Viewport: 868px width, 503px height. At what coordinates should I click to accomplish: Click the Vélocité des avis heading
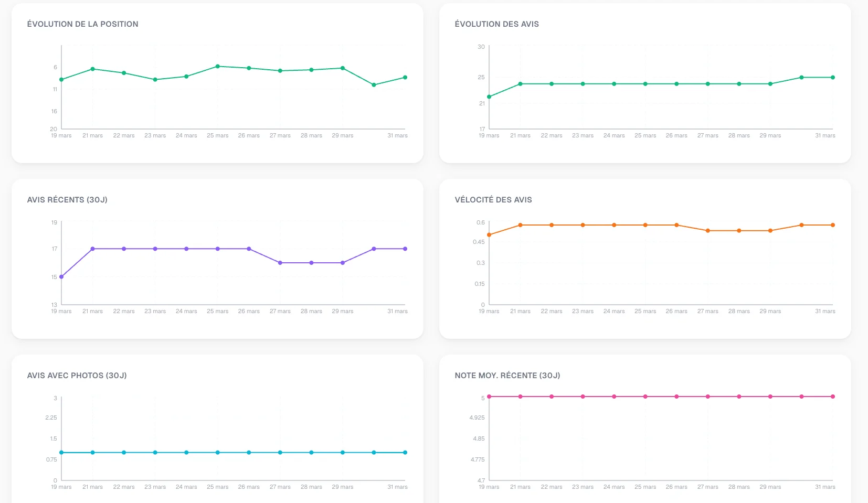tap(493, 200)
